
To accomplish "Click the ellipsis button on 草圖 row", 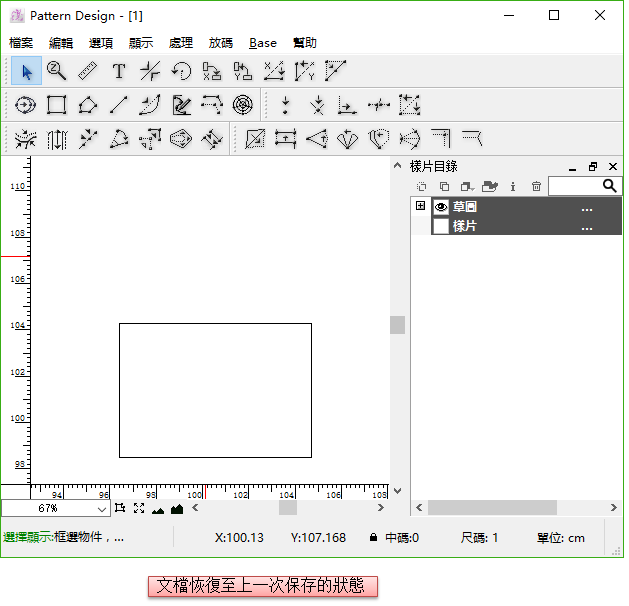I will 587,208.
